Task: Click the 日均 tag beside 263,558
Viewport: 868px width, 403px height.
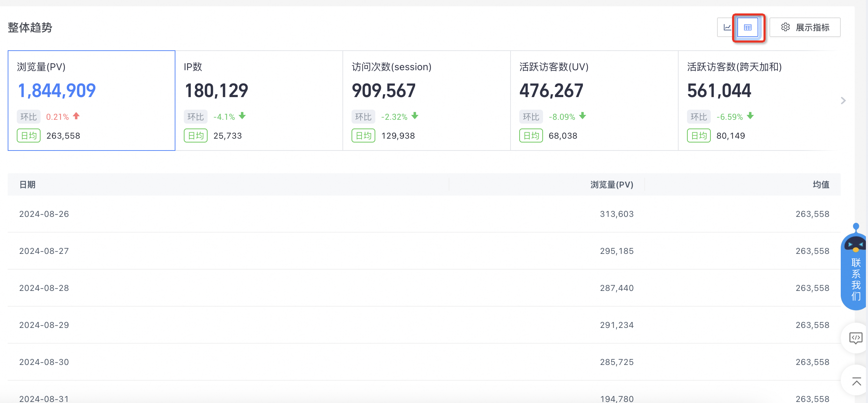Action: pyautogui.click(x=29, y=135)
